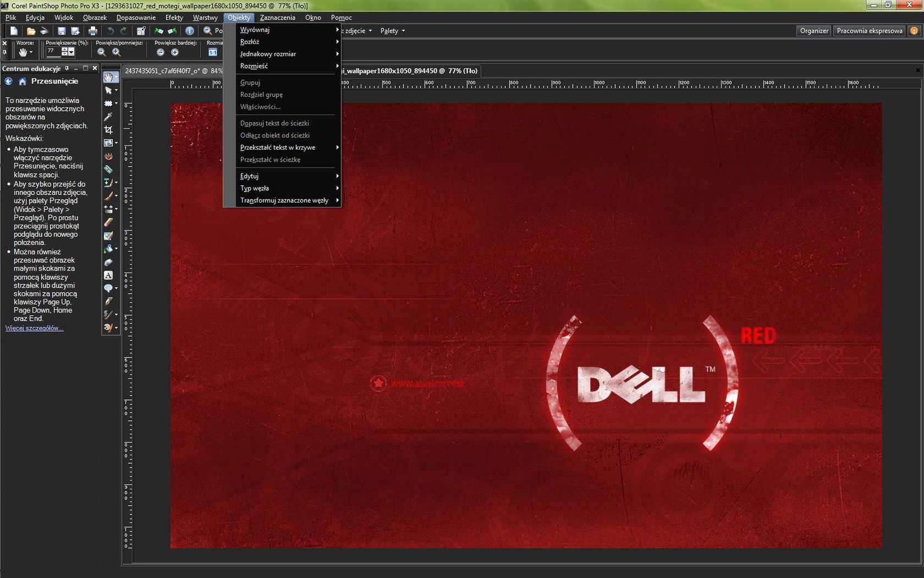The image size is (924, 578).
Task: Select the Dropper eyedropper tool
Action: (109, 117)
